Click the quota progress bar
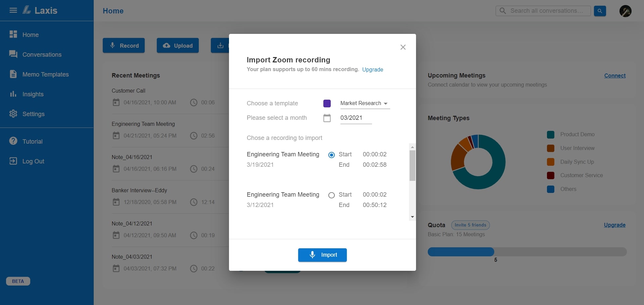The height and width of the screenshot is (305, 644). (x=527, y=252)
